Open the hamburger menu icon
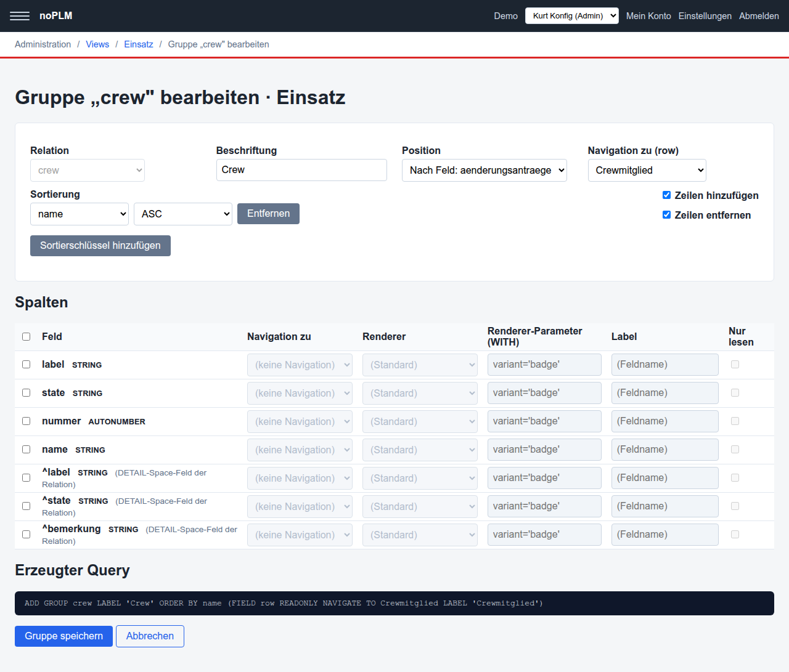Viewport: 789px width, 672px height. 20,16
